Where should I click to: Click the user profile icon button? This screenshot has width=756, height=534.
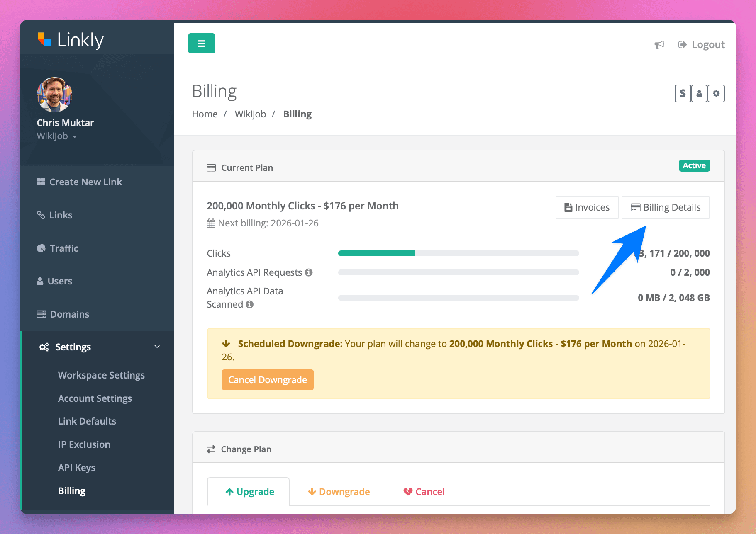coord(699,93)
